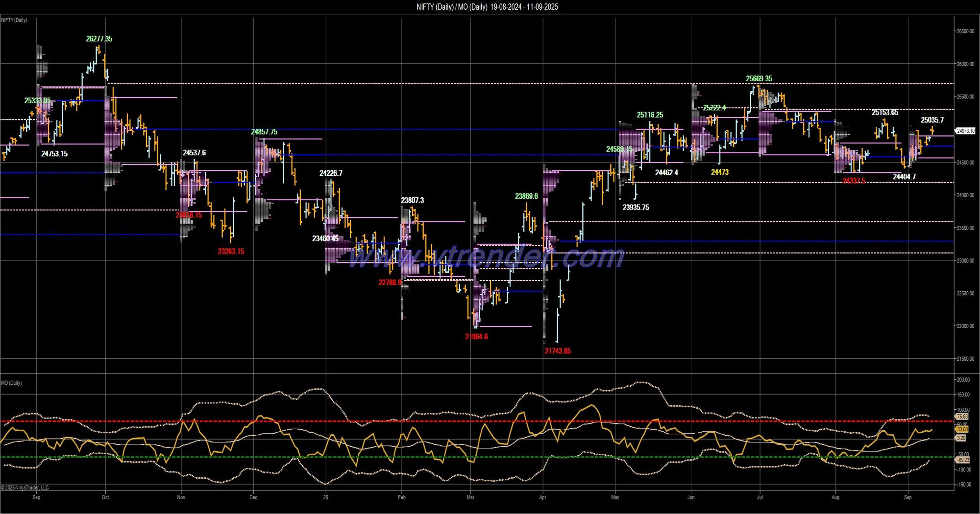
Task: Click the 200.00 indicator axis tick
Action: click(963, 380)
